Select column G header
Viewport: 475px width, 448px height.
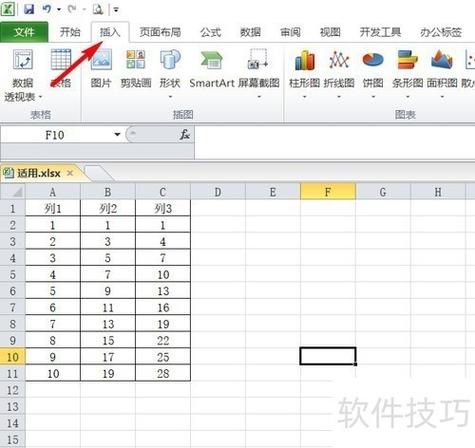click(383, 192)
